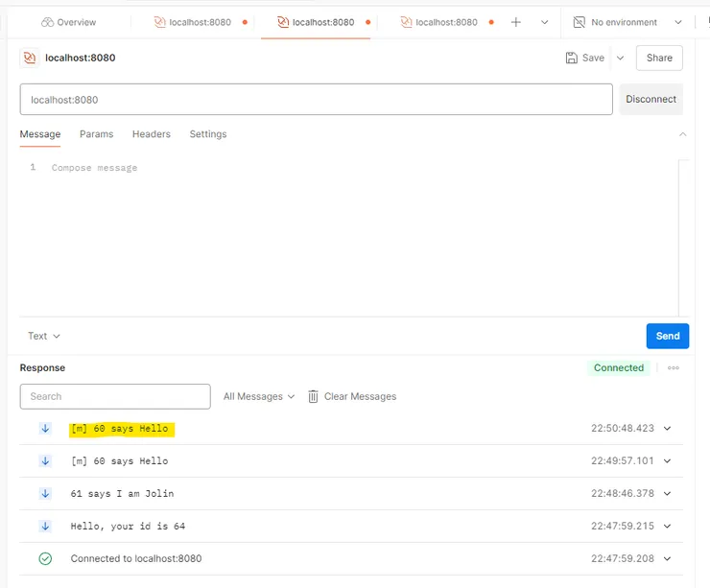Click the 22:50:48.423 timestamp
This screenshot has height=588, width=710.
(622, 428)
